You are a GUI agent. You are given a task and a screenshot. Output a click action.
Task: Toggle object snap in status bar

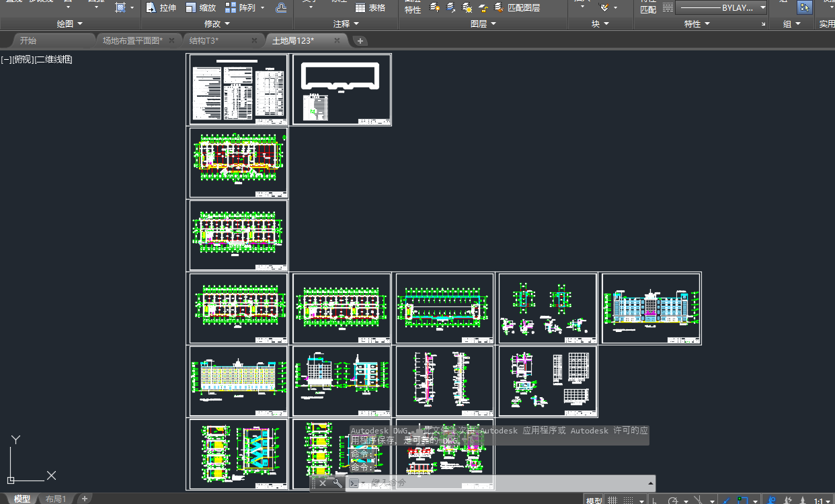tap(743, 500)
